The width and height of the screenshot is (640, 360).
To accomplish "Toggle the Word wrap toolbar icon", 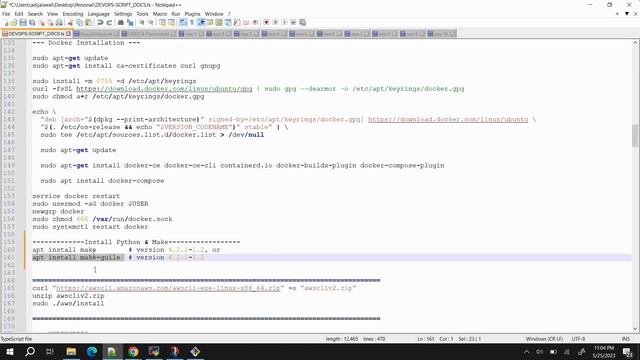I will (182, 22).
